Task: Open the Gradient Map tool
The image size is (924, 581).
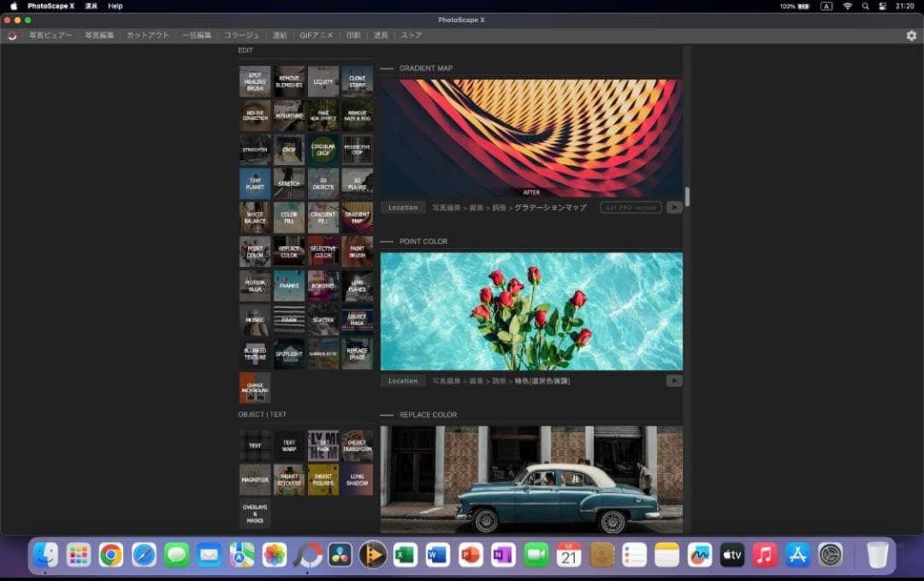Action: pos(357,216)
